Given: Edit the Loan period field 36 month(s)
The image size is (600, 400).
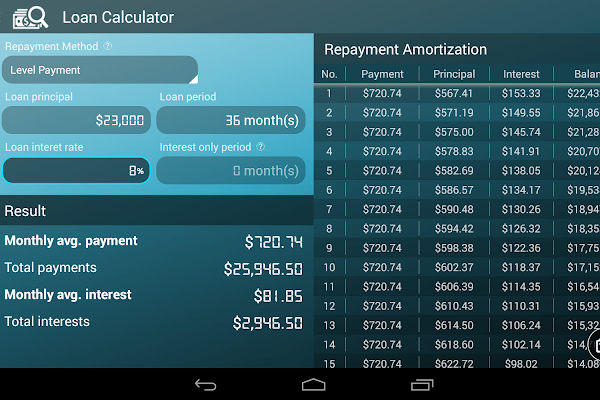Looking at the screenshot, I should click(231, 120).
